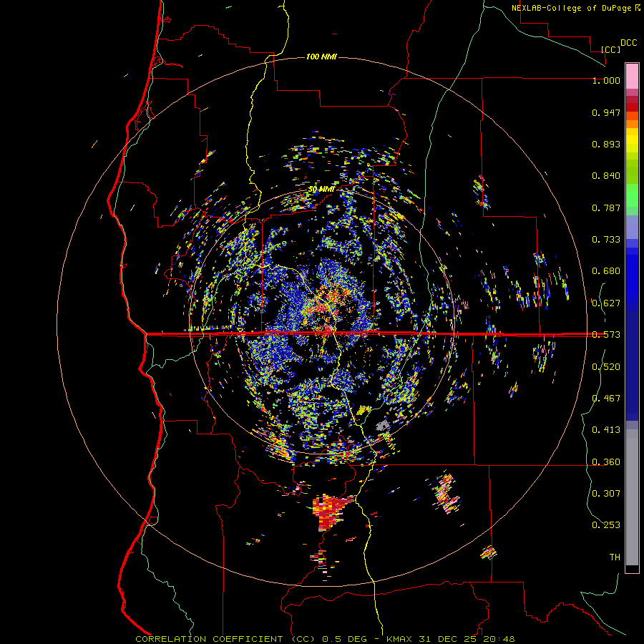The height and width of the screenshot is (644, 644).
Task: Select the 0.840 colorbar value
Action: (x=606, y=176)
